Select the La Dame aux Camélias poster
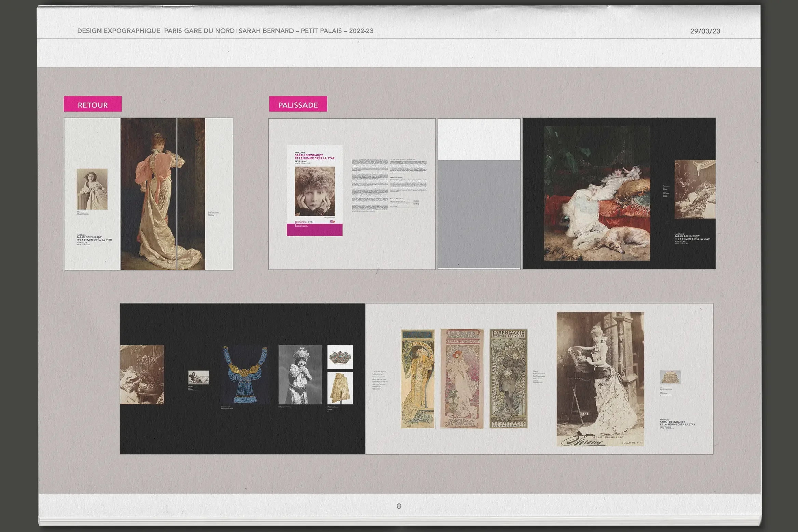Image resolution: width=798 pixels, height=532 pixels. (x=462, y=379)
